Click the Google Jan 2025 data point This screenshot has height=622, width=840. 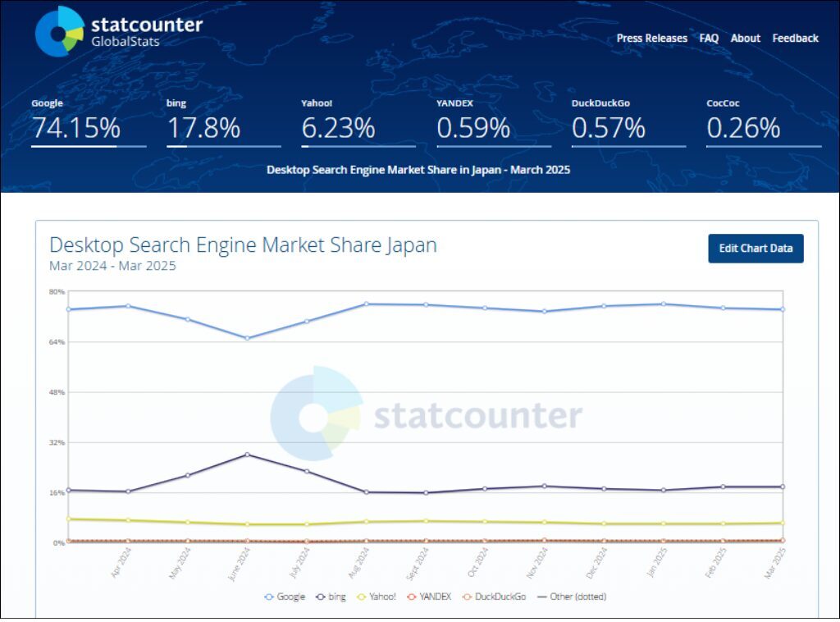pos(664,304)
